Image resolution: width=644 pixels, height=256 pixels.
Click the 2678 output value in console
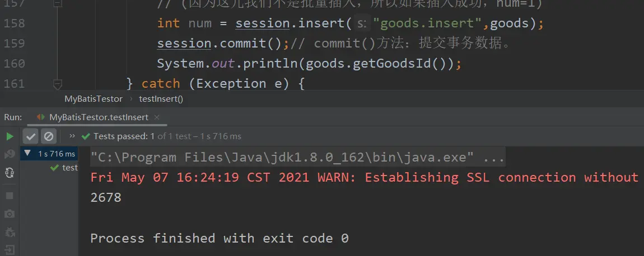105,198
